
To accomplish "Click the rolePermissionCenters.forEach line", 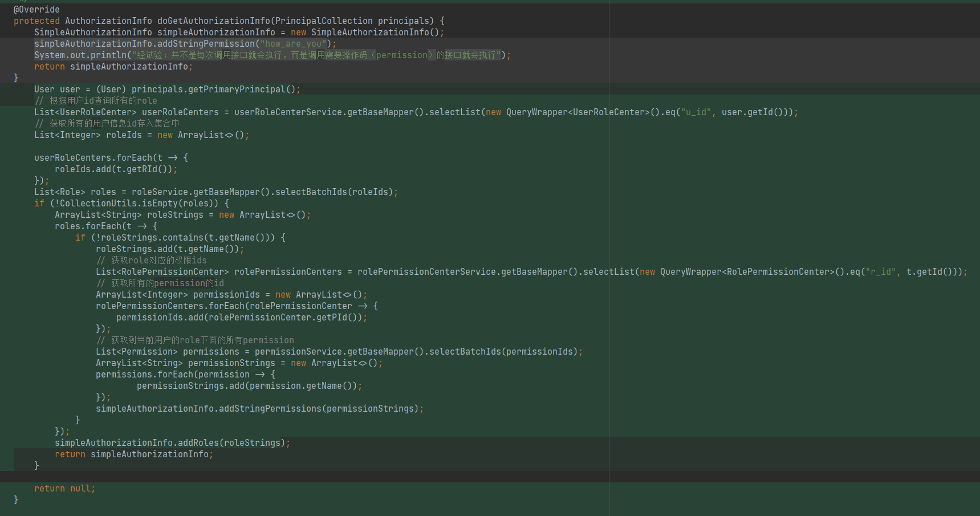I will pyautogui.click(x=237, y=306).
